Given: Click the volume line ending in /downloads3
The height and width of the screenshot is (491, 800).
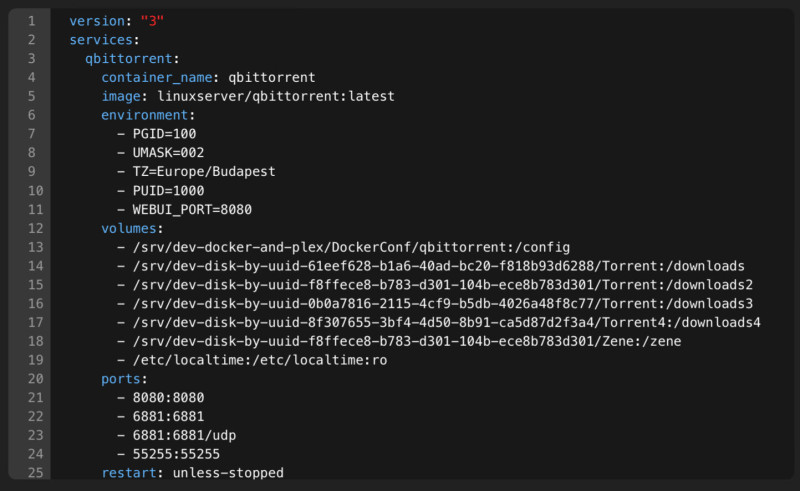Looking at the screenshot, I should click(x=435, y=304).
